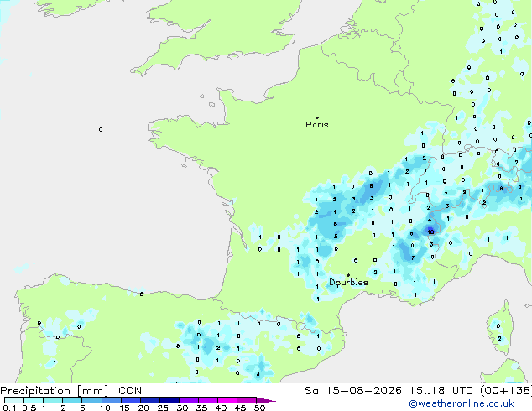Pick the 25–30 mm dark blue swatch

coord(170,400)
